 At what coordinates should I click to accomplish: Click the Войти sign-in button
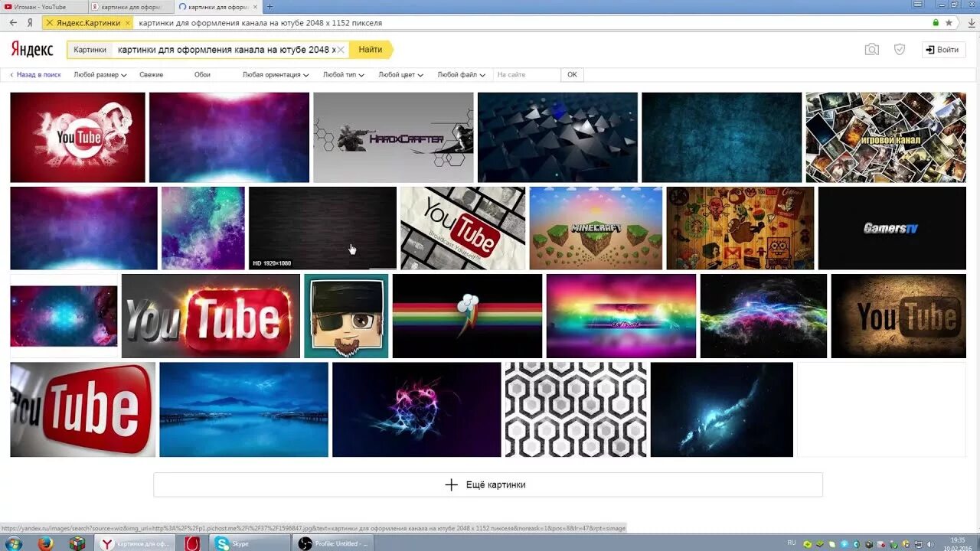click(943, 49)
